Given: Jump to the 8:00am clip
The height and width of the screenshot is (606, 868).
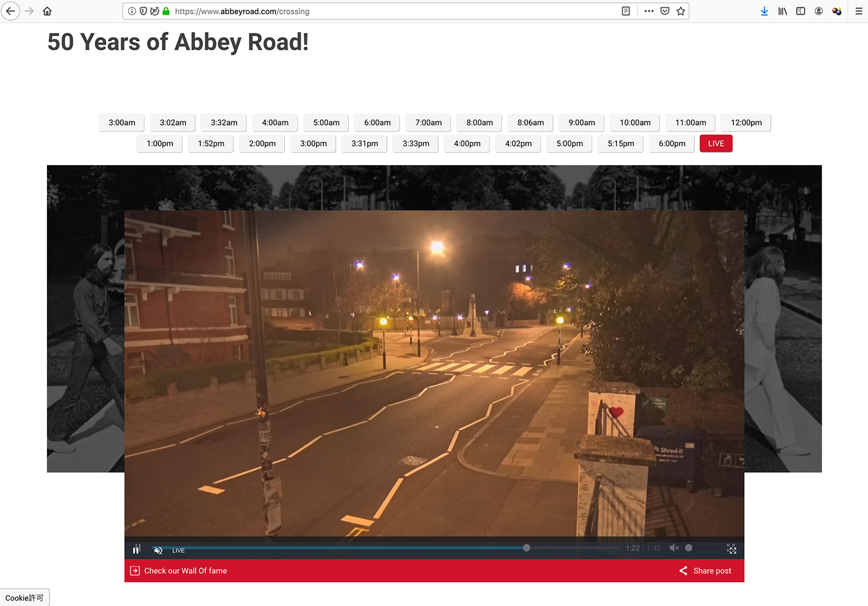Looking at the screenshot, I should click(x=480, y=123).
